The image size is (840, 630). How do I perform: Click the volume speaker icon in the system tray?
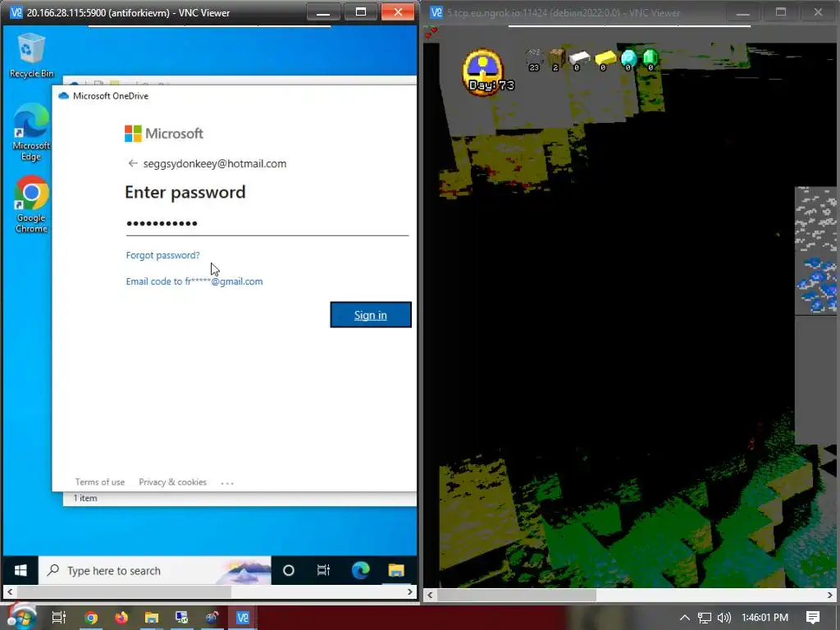pyautogui.click(x=724, y=618)
